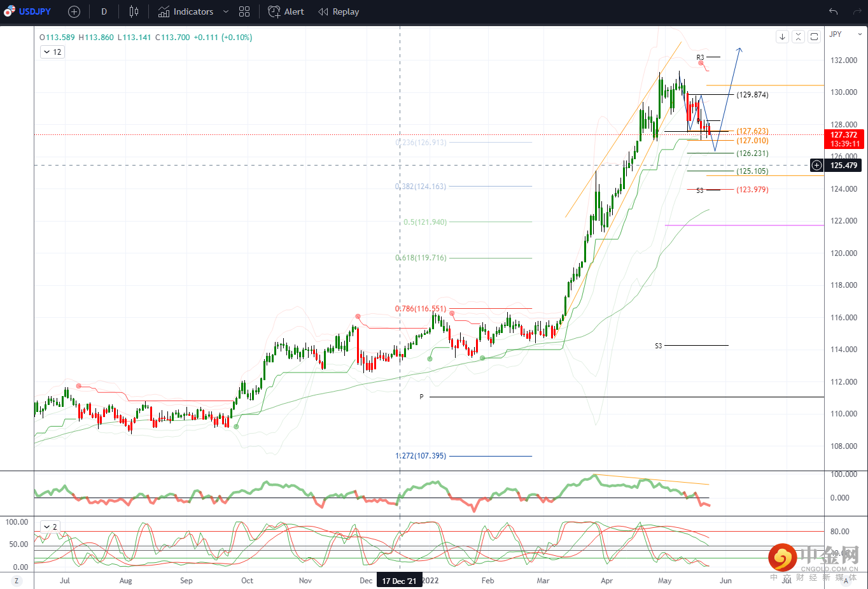868x589 pixels.
Task: Maximize the main chart pane
Action: coord(814,37)
